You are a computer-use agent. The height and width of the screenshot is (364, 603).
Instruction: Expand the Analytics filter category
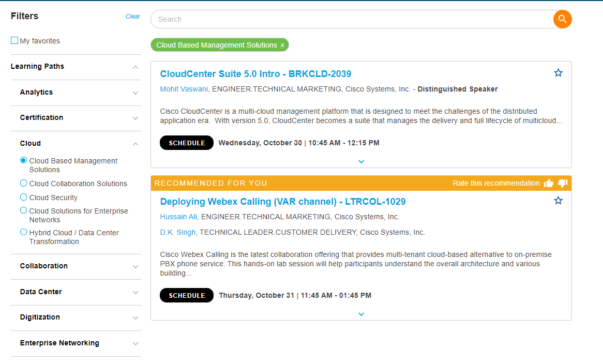coord(135,93)
